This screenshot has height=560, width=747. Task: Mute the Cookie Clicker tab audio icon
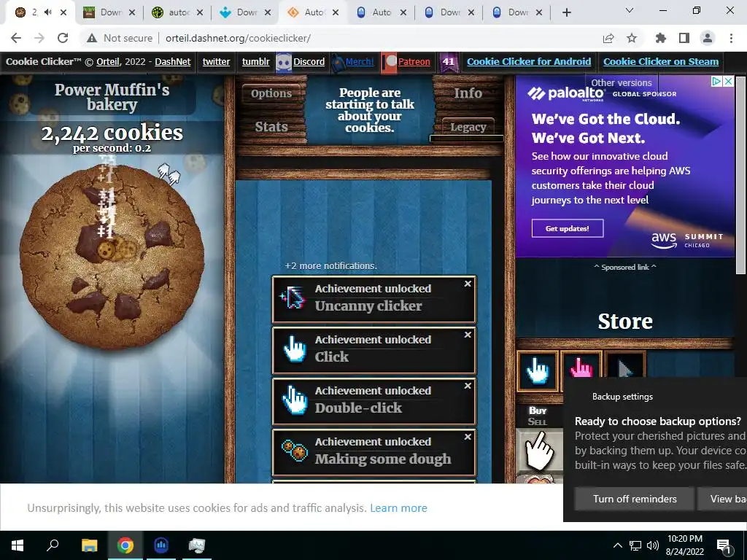pos(47,12)
